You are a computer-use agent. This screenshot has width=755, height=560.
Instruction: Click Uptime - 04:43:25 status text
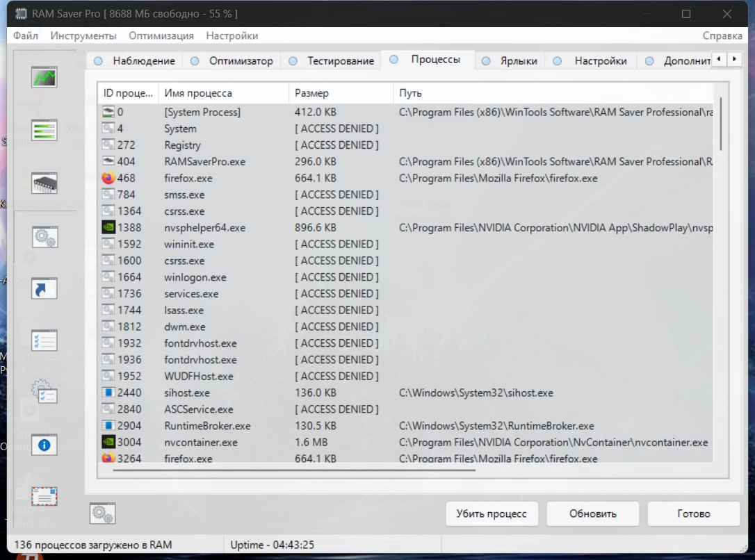272,545
